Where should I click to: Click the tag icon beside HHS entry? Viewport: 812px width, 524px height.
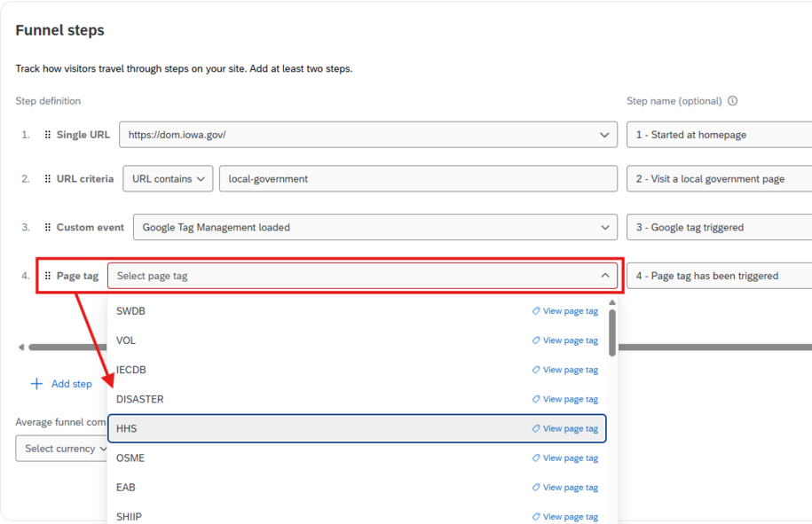[x=536, y=428]
